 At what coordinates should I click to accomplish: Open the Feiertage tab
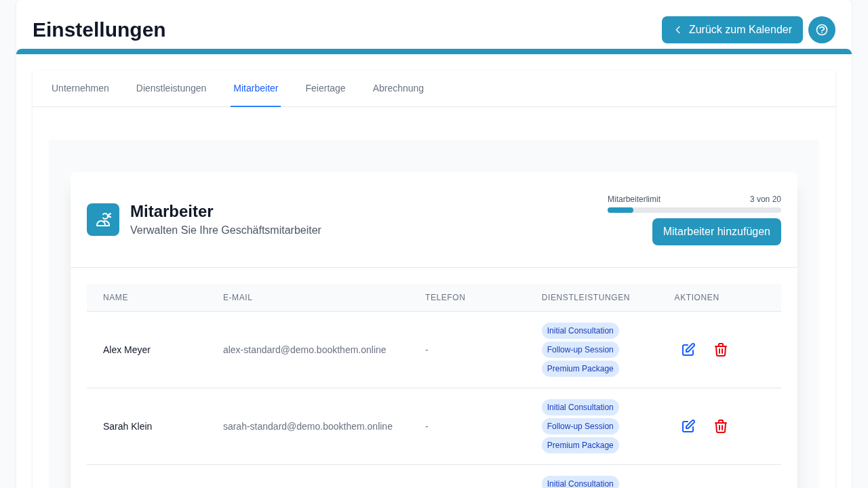pyautogui.click(x=325, y=88)
